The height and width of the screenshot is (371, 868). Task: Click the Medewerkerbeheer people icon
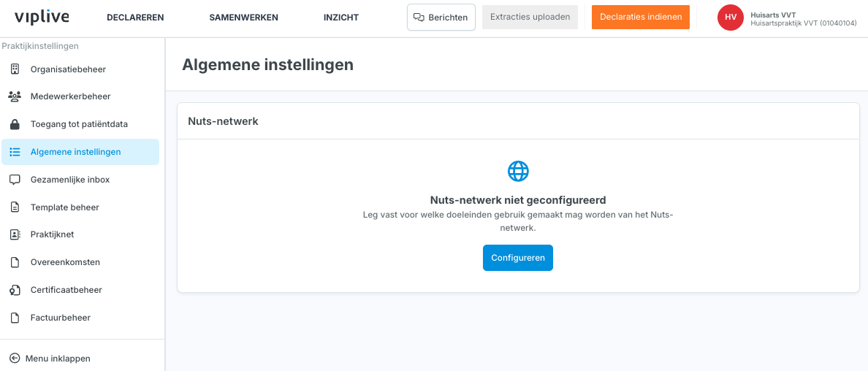pos(15,96)
